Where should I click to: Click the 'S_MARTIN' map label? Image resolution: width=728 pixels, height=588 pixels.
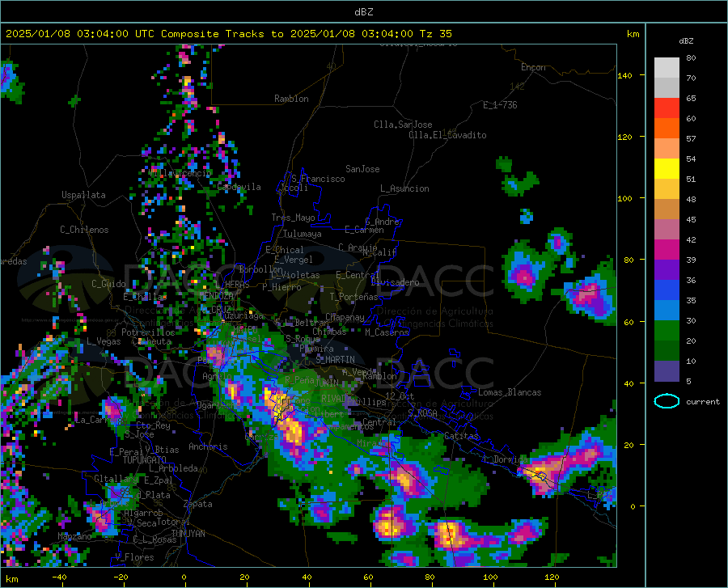[335, 360]
